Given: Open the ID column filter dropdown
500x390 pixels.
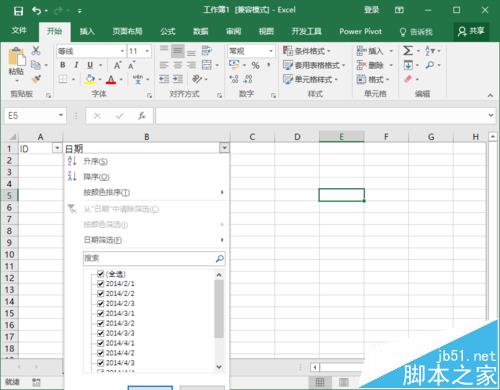Looking at the screenshot, I should (x=57, y=148).
